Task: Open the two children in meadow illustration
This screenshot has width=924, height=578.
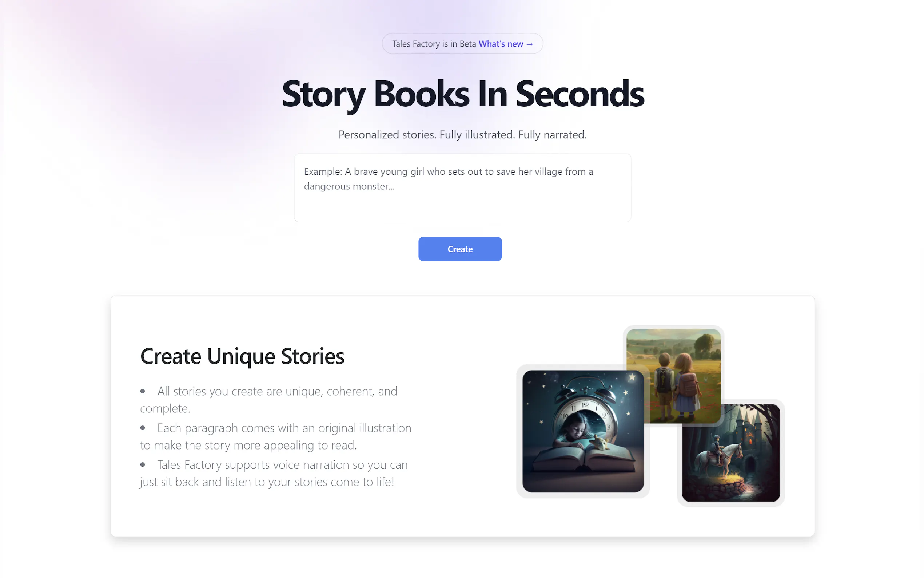Action: pos(673,375)
